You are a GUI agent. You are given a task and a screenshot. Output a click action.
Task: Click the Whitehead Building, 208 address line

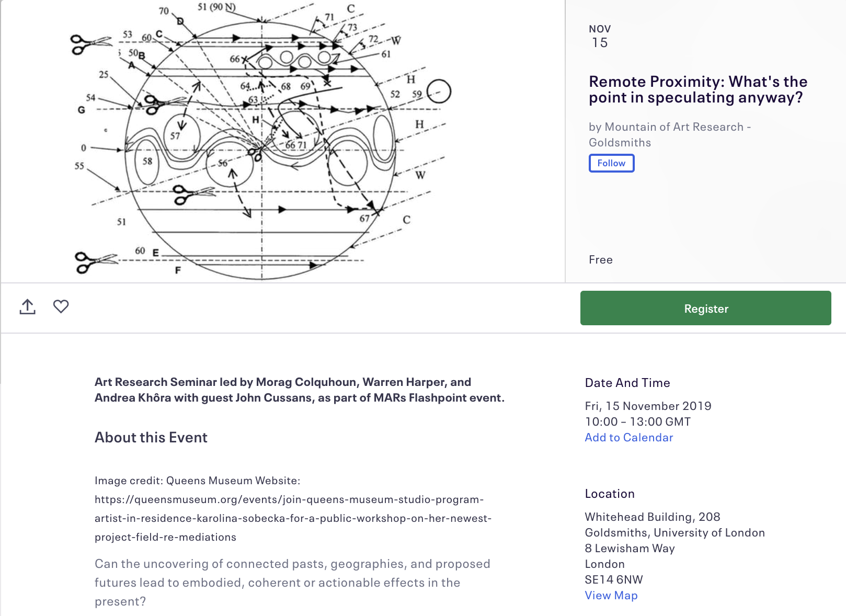point(652,517)
